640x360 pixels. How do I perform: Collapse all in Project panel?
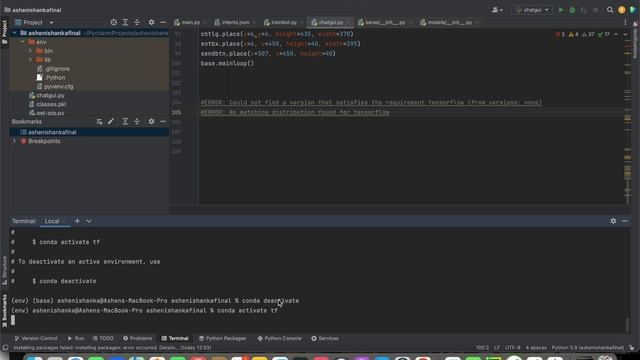point(137,22)
